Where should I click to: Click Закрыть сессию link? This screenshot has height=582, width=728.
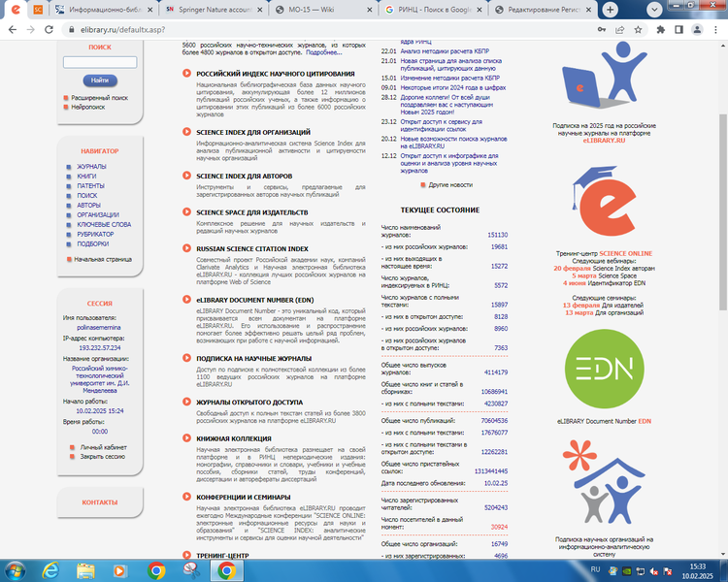coord(103,456)
